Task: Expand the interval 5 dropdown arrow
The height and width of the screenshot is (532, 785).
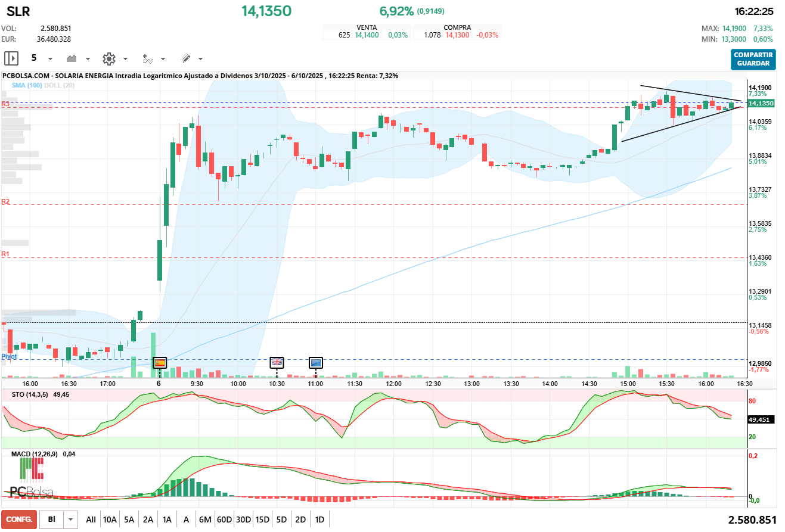Action: point(50,59)
